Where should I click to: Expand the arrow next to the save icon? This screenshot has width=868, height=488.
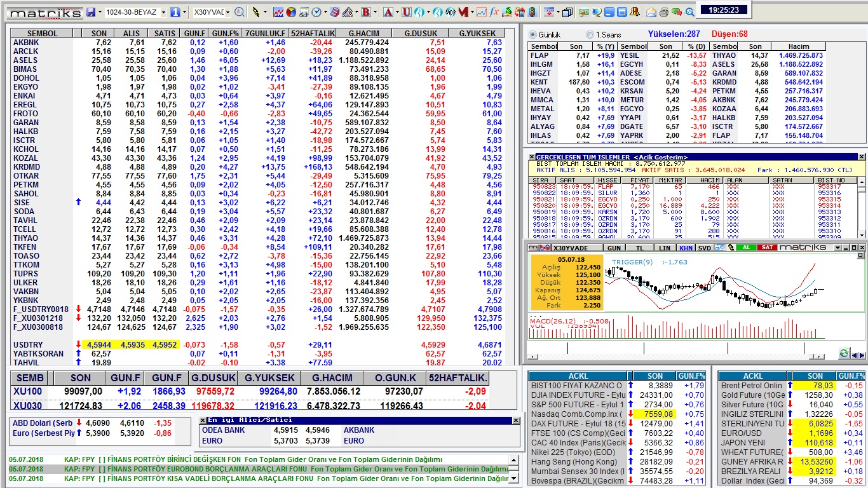click(100, 12)
